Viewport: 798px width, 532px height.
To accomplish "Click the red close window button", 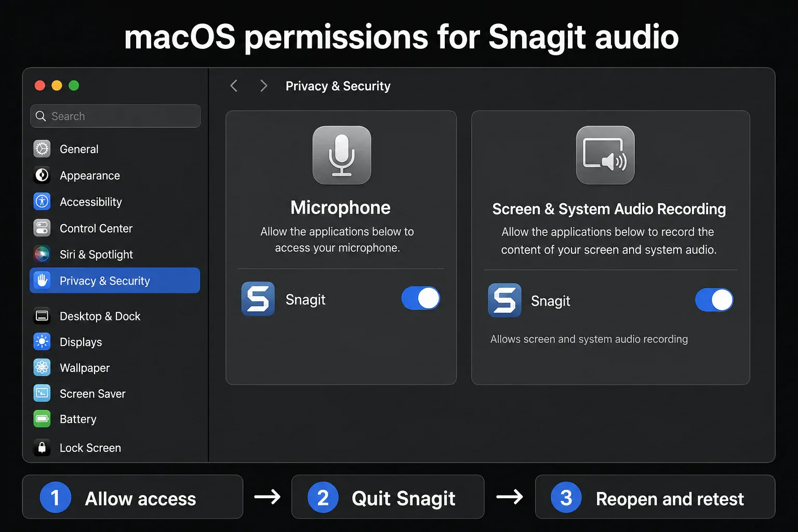I will [40, 85].
